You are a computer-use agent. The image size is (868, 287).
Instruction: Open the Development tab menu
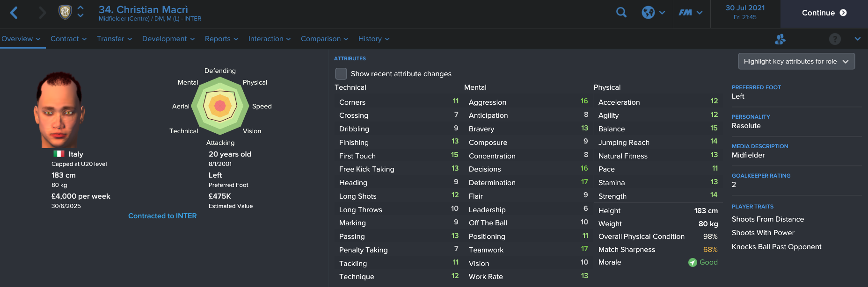point(168,39)
